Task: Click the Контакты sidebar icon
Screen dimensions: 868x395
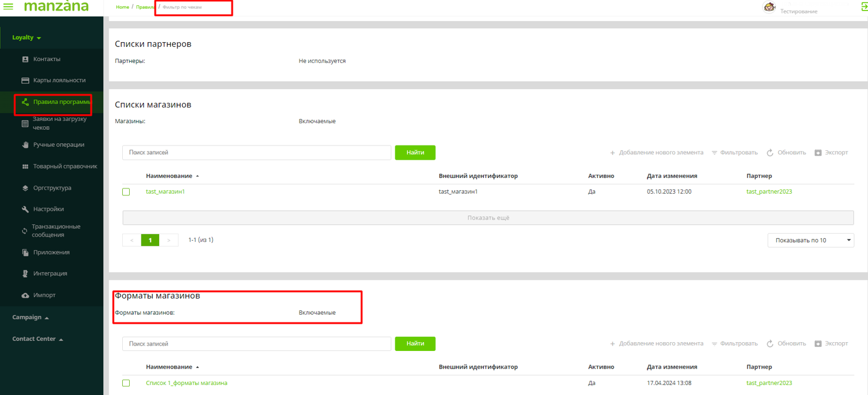Action: point(25,59)
